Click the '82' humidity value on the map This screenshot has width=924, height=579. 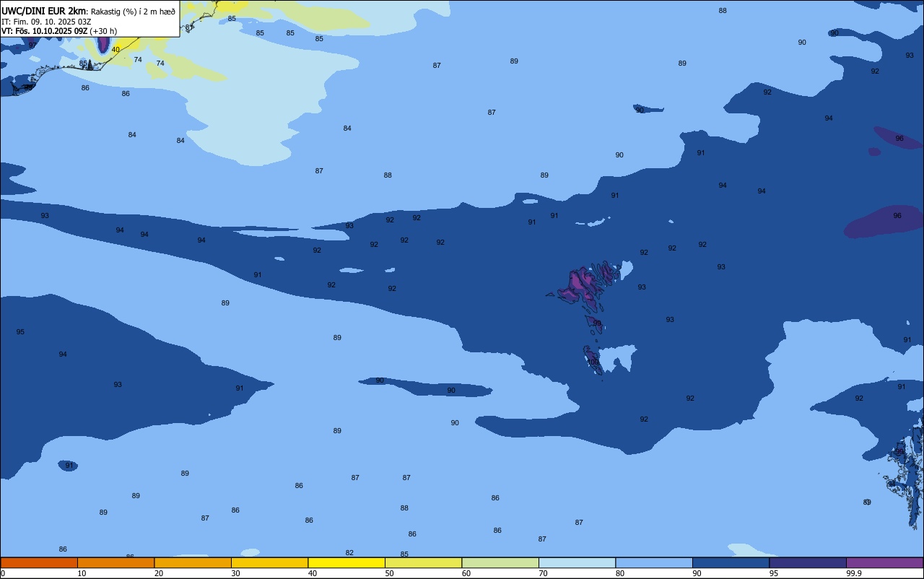(x=349, y=553)
